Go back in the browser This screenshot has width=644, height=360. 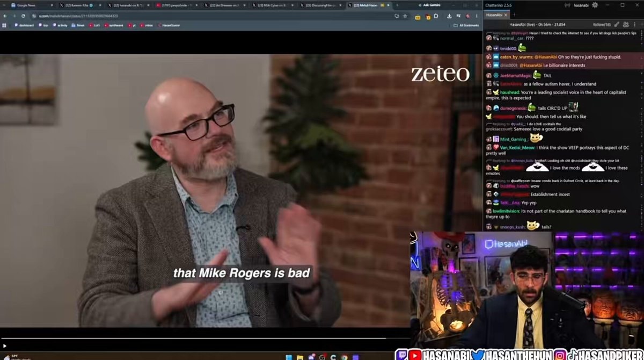[x=5, y=16]
